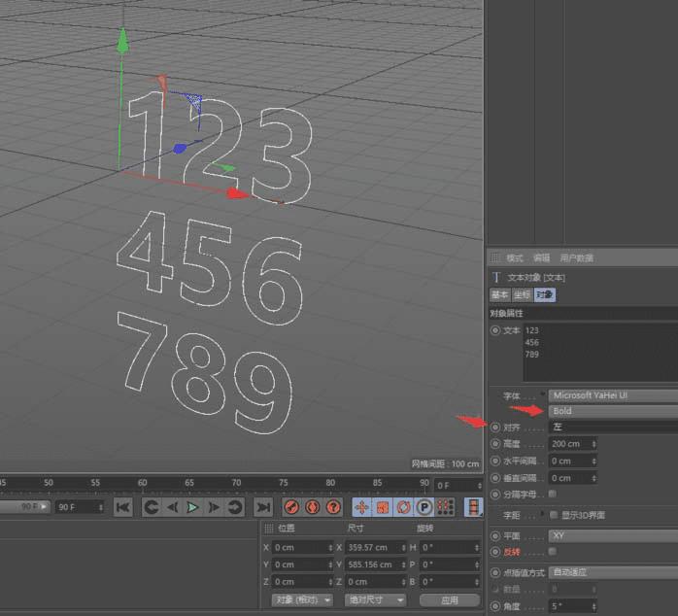Toggle the Scale keyframe icon
Screen dimensions: 678x616
[x=382, y=507]
